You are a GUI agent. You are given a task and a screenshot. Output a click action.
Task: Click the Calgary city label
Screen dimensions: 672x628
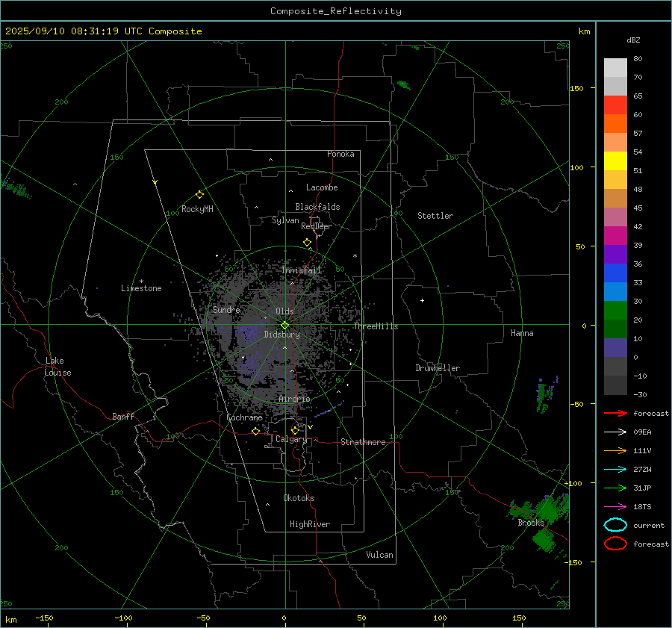coord(291,439)
